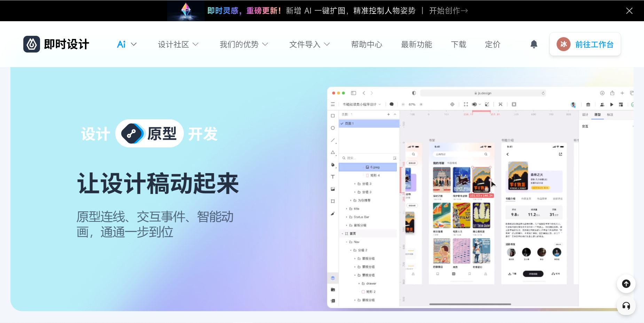The width and height of the screenshot is (644, 323).
Task: Click the collaborators people icon
Action: [602, 104]
